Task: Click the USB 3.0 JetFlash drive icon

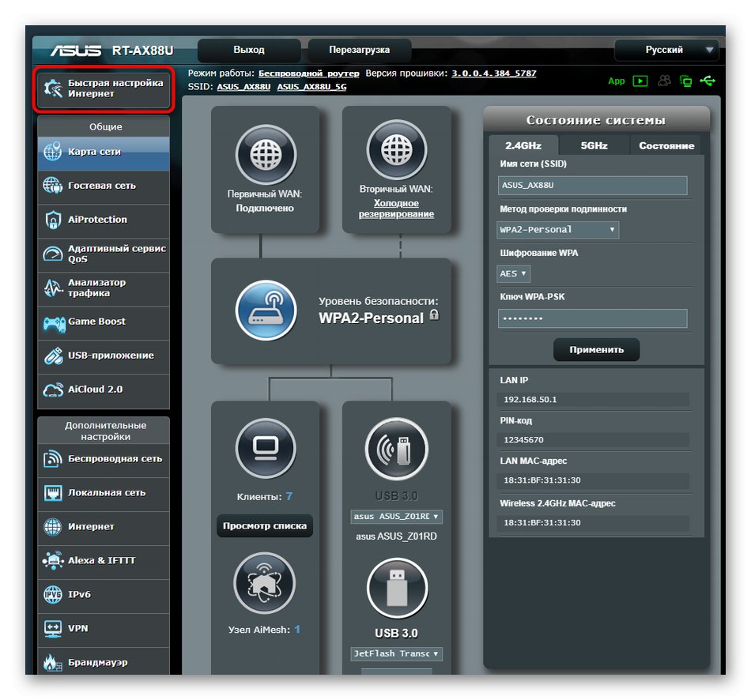Action: (x=397, y=588)
